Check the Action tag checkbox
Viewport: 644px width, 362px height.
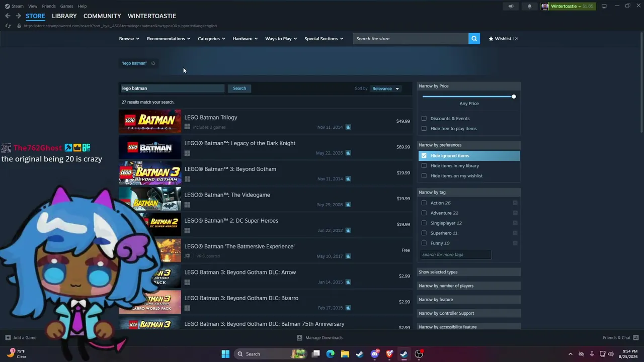pyautogui.click(x=424, y=203)
